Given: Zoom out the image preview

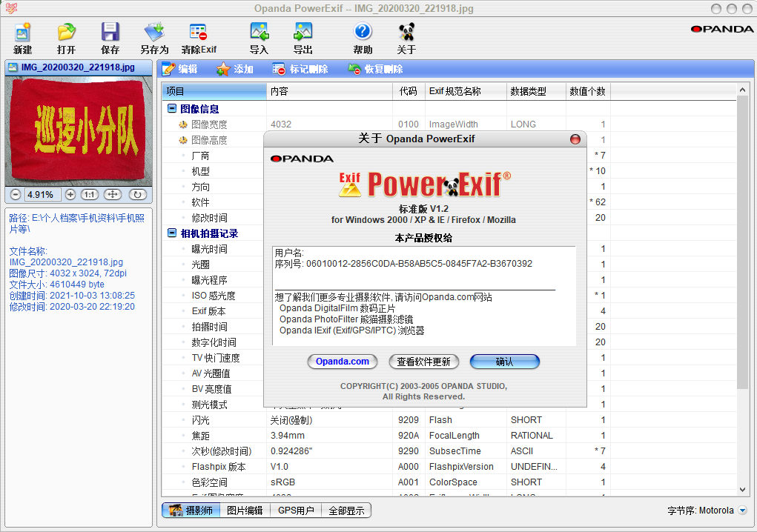Looking at the screenshot, I should point(16,194).
